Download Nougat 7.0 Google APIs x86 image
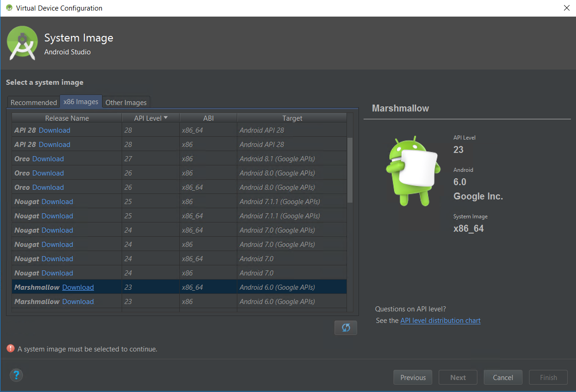Image resolution: width=576 pixels, height=392 pixels. tap(57, 245)
